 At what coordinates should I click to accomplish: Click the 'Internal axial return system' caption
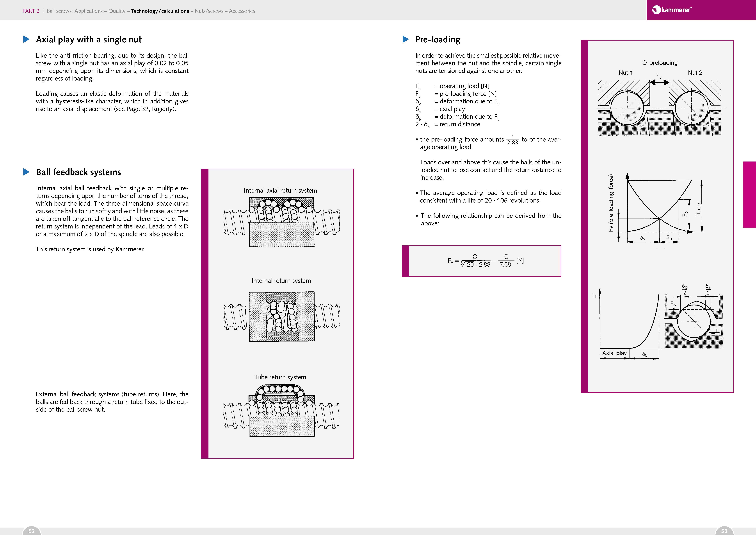point(281,190)
